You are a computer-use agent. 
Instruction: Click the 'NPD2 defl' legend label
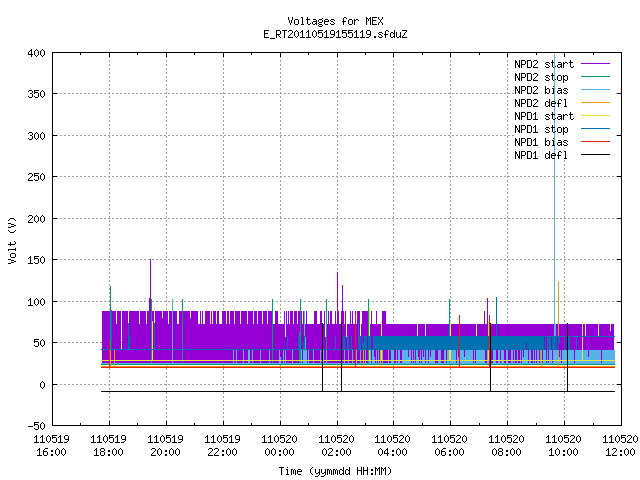[541, 103]
